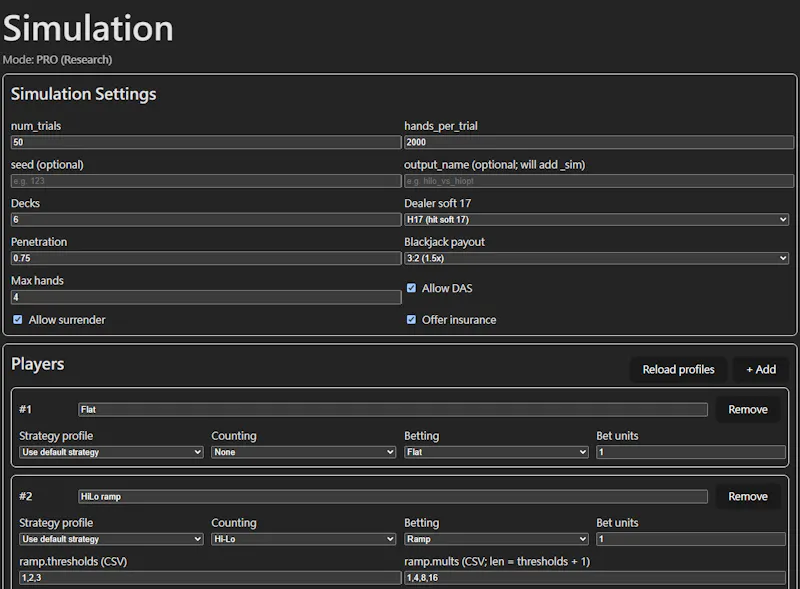Image resolution: width=800 pixels, height=589 pixels.
Task: Focus the num_trials input field
Action: point(206,142)
